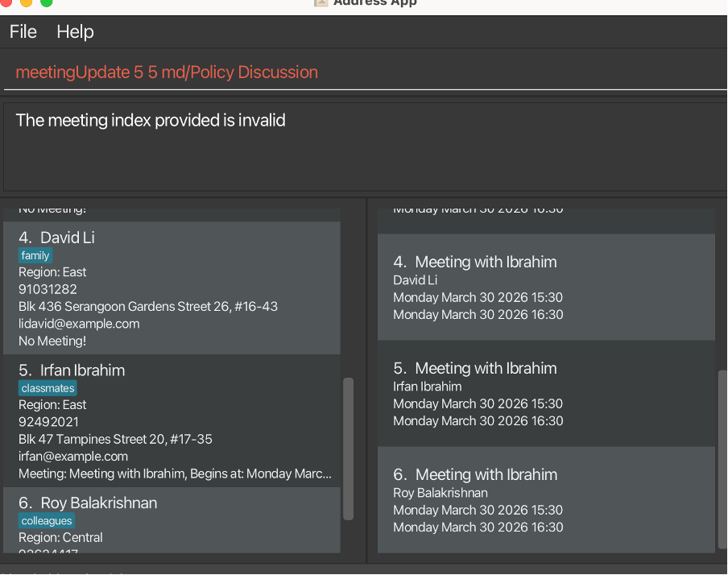The width and height of the screenshot is (728, 575).
Task: Open the Help menu
Action: click(x=75, y=32)
